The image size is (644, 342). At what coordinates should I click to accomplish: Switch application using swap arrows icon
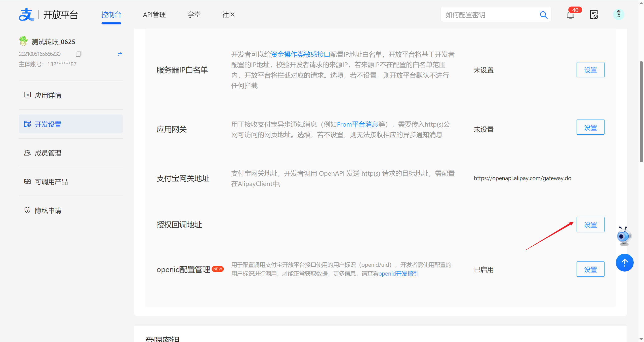120,54
